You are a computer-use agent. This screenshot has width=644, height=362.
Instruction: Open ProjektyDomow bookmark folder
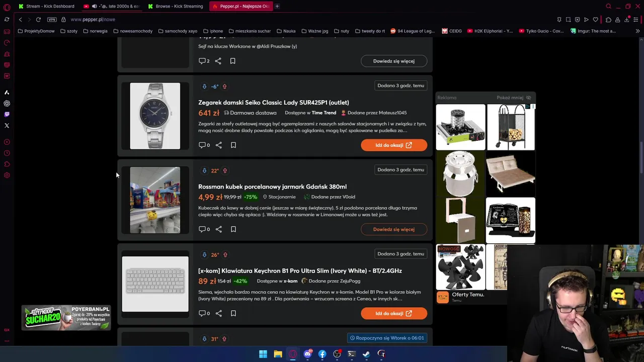coord(36,31)
